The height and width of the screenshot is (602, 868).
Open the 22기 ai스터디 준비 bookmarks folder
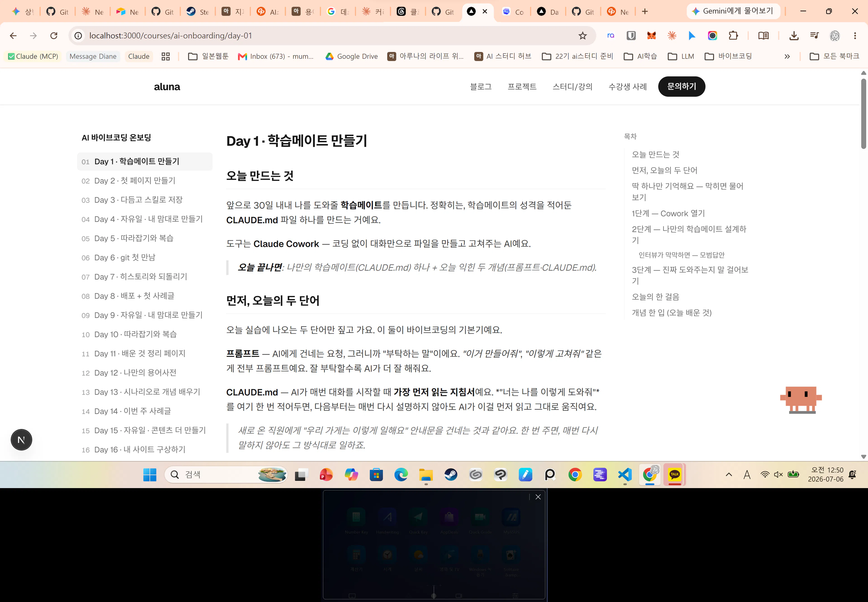(577, 56)
